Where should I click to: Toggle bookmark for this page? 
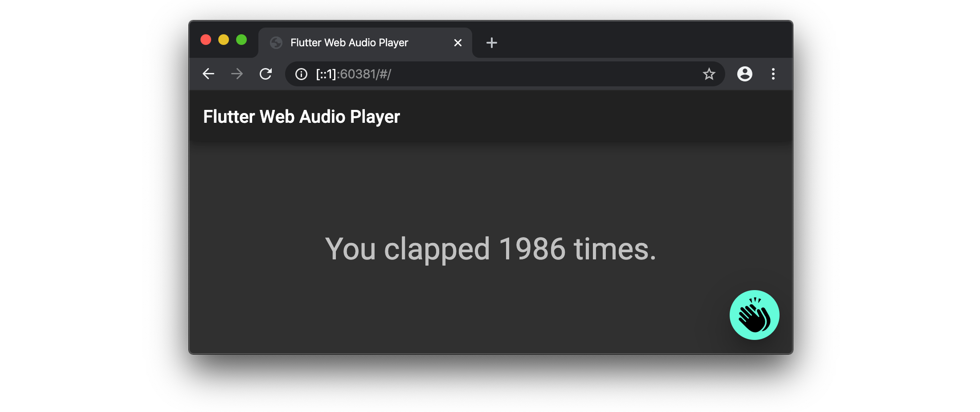pyautogui.click(x=709, y=74)
